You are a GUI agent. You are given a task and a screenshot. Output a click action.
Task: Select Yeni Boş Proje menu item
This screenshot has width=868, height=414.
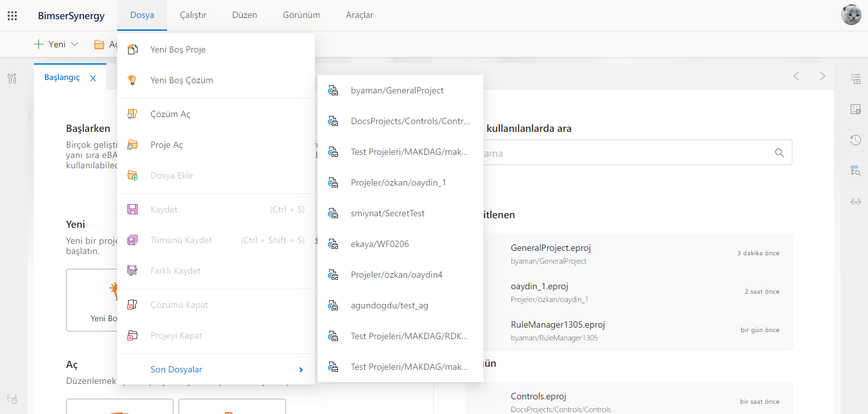pos(177,50)
